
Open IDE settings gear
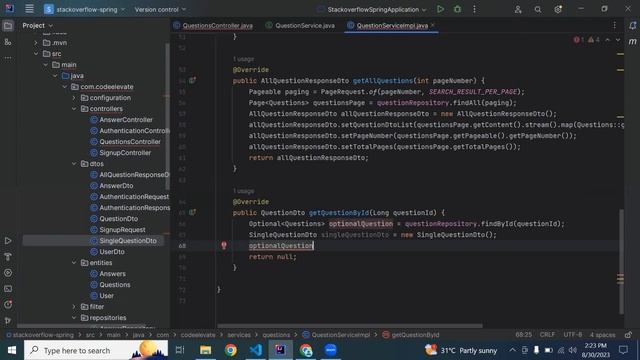click(x=558, y=9)
